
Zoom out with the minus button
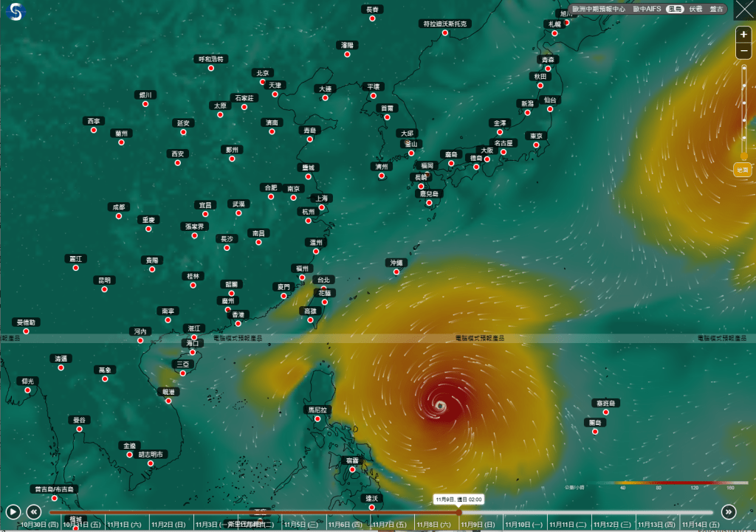(743, 50)
